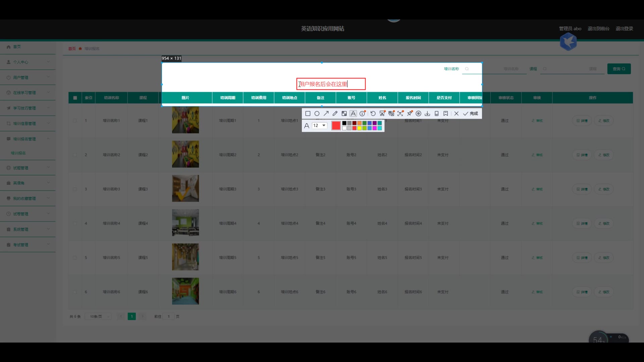The image size is (644, 362).
Task: Expand 英语角 sidebar menu
Action: (x=28, y=183)
